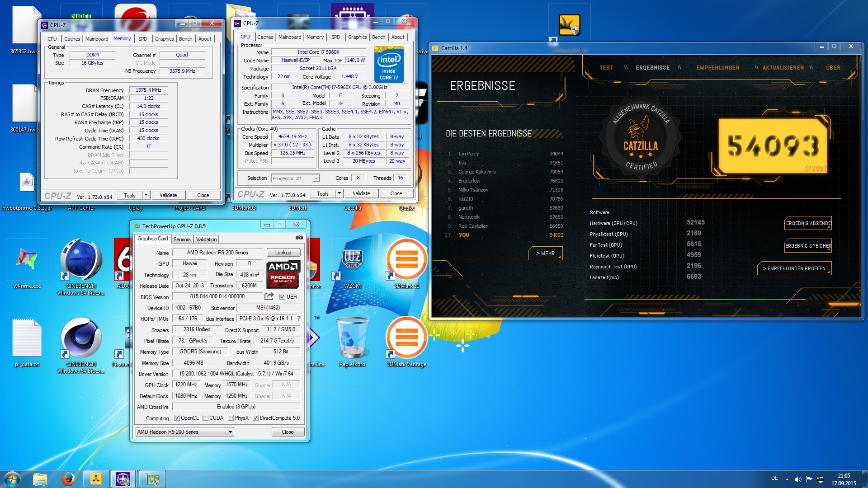Toggle the UEFI checkbox in GPU-Z
Image resolution: width=868 pixels, height=488 pixels.
pyautogui.click(x=282, y=297)
